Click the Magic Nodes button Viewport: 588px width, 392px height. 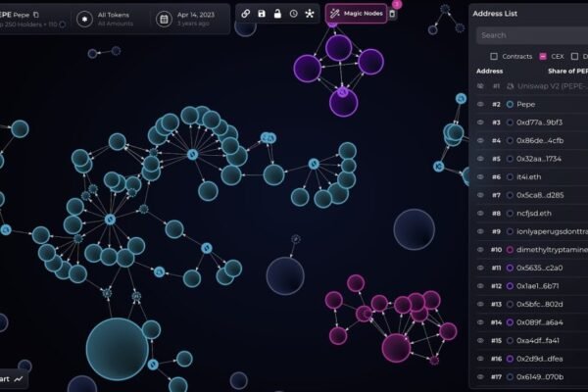pyautogui.click(x=357, y=14)
